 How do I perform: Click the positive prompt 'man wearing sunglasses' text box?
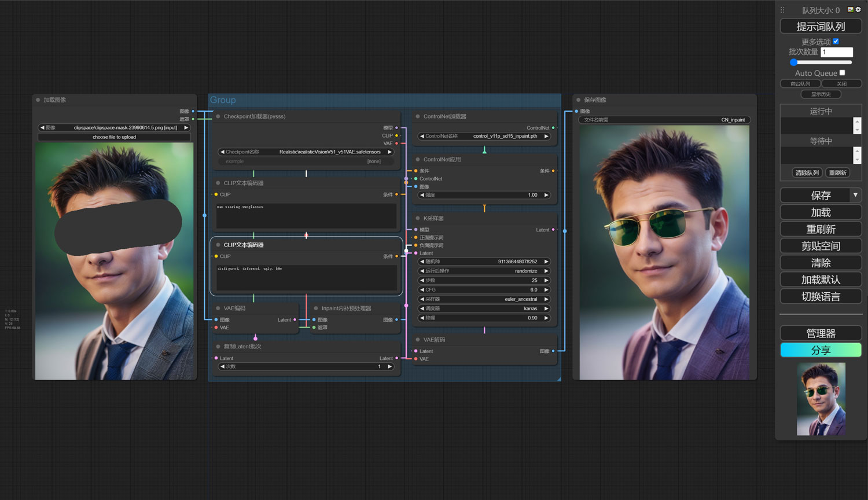306,215
